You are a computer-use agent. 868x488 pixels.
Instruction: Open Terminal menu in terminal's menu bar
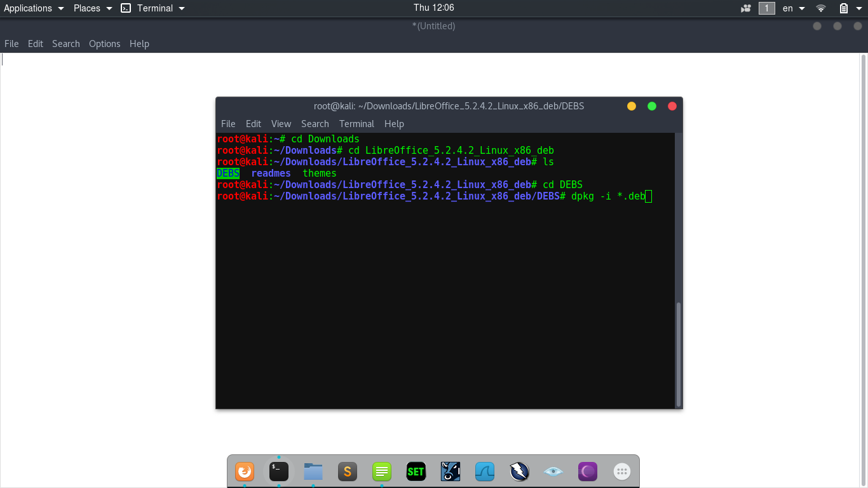click(356, 124)
